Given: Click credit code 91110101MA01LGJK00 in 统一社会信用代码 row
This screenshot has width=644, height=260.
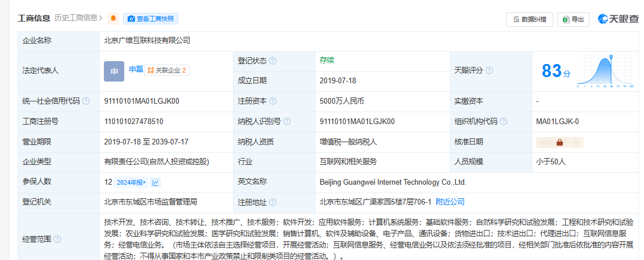Looking at the screenshot, I should pyautogui.click(x=142, y=101).
